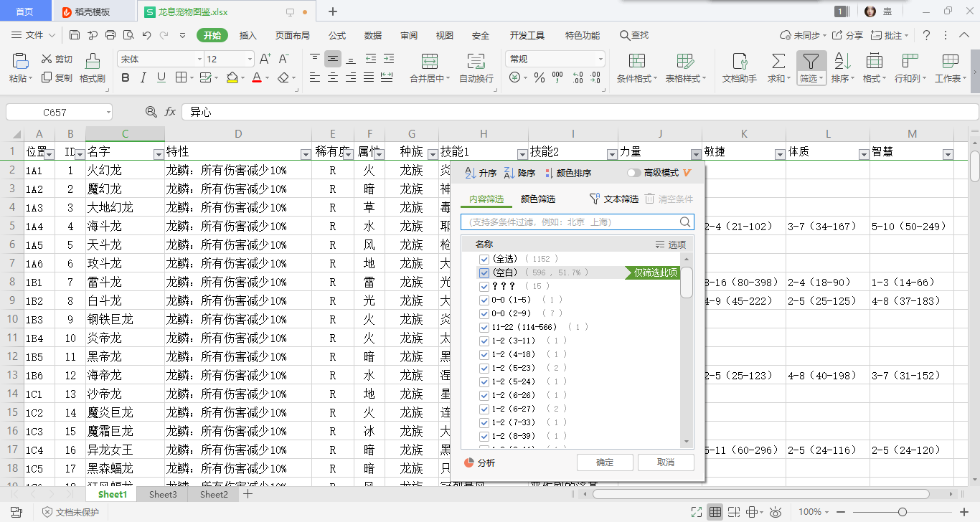
Task: Click the Sort 排序 icon
Action: (842, 61)
